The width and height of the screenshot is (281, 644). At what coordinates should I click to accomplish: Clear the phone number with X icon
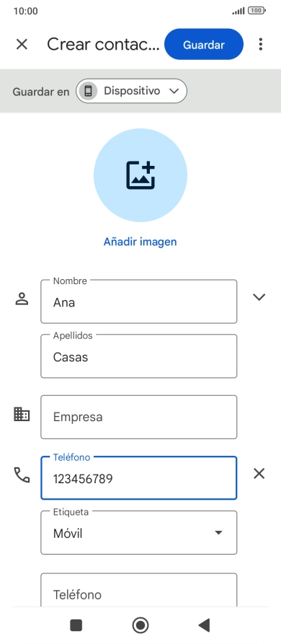click(x=259, y=474)
